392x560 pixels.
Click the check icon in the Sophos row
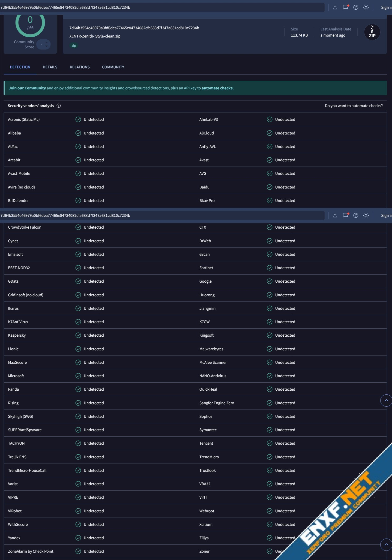tap(270, 416)
